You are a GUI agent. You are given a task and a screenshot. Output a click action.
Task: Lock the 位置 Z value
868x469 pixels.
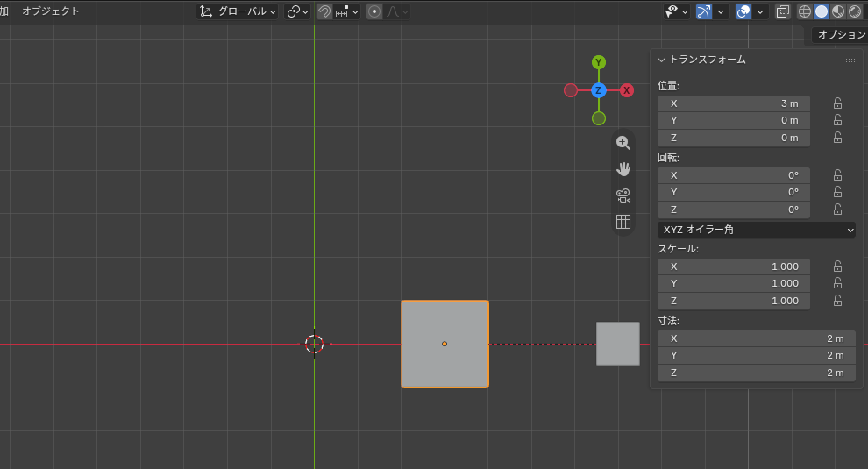point(837,138)
